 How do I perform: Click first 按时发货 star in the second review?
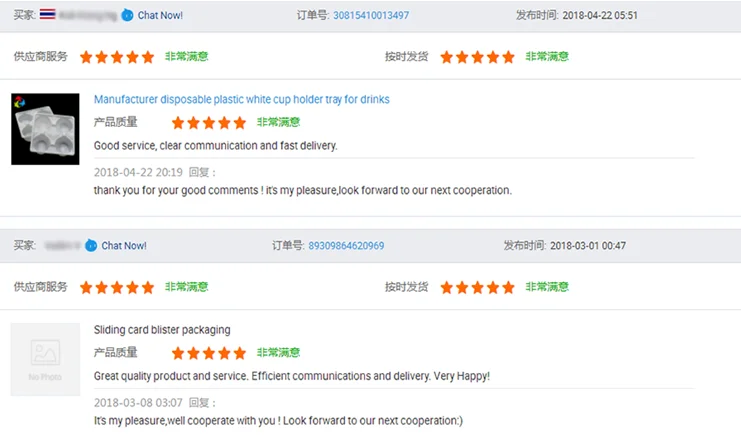pos(447,287)
